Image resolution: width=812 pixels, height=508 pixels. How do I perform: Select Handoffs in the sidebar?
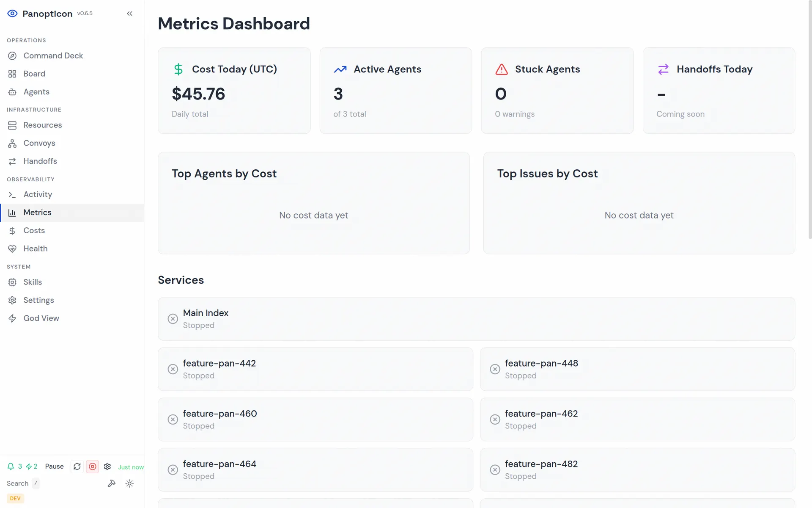coord(72,161)
